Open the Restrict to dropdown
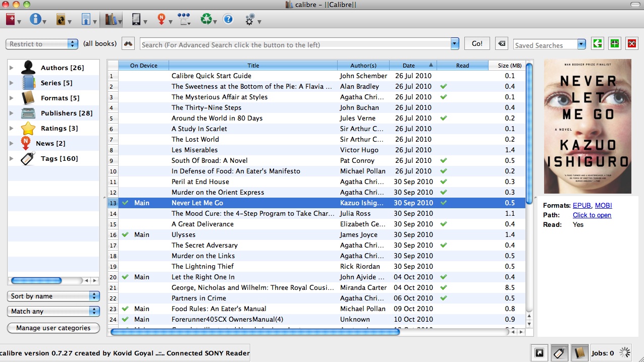This screenshot has width=644, height=362. tap(42, 44)
